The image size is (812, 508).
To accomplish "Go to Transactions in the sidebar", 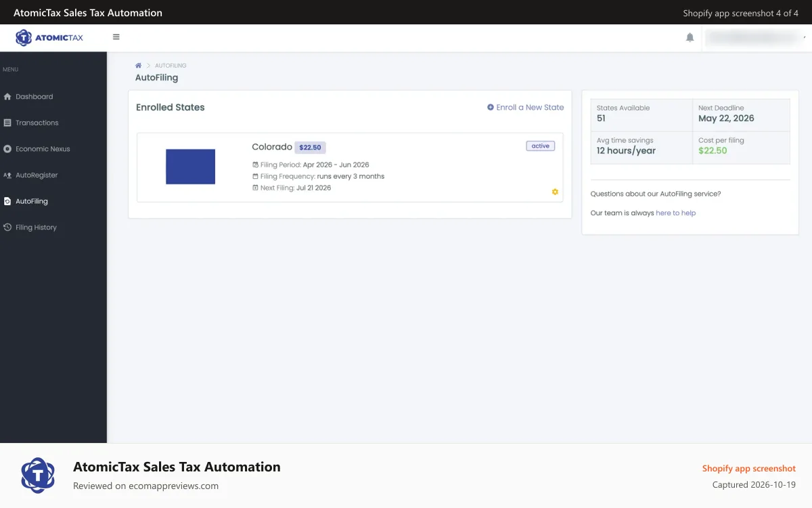I will click(37, 123).
